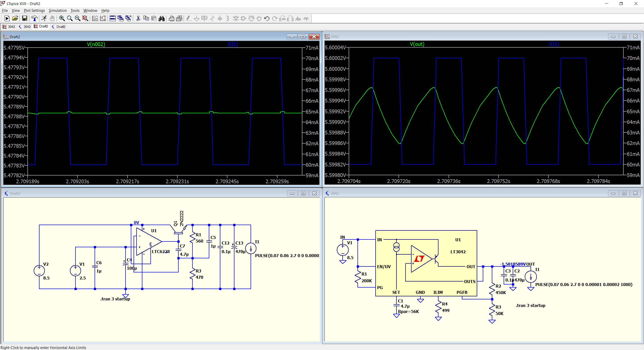
Task: Click the Text 'Aa' toolbar icon
Action: pos(298,18)
